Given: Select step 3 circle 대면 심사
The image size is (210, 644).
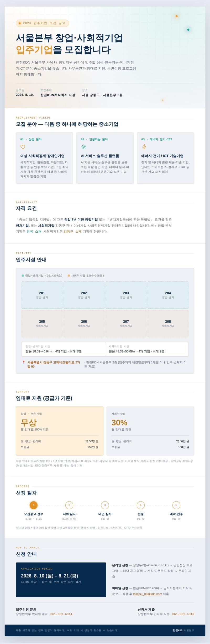Looking at the screenshot, I should click(105, 505).
